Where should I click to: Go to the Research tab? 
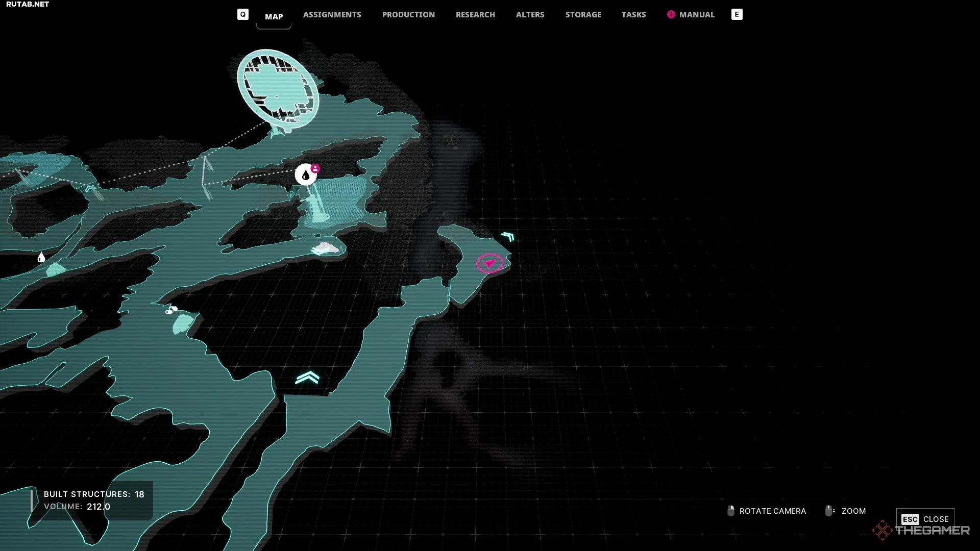[475, 14]
